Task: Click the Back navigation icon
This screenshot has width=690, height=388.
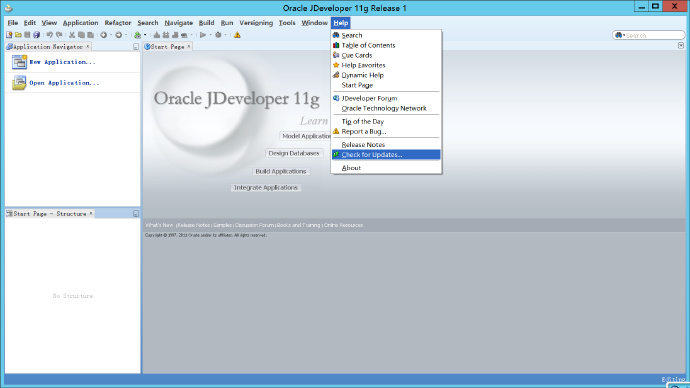Action: 103,35
